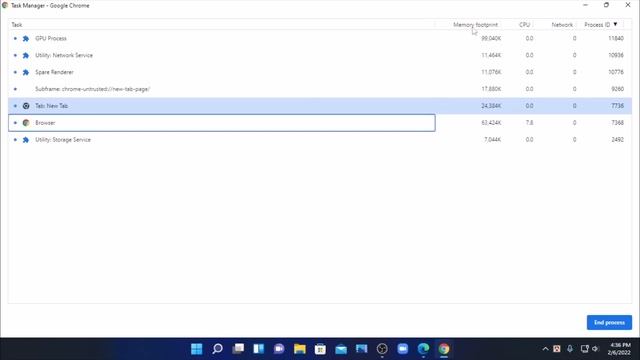
Task: Click the red icon in system tray
Action: (557, 349)
